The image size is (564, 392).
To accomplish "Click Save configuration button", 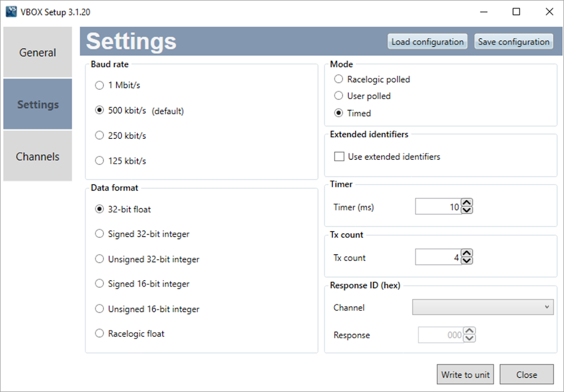I will coord(514,42).
